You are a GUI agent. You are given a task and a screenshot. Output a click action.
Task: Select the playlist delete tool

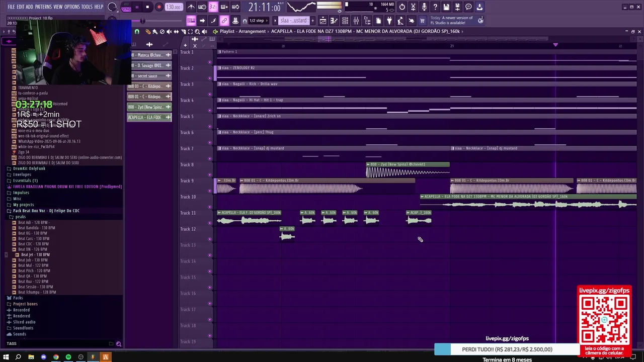click(x=162, y=31)
